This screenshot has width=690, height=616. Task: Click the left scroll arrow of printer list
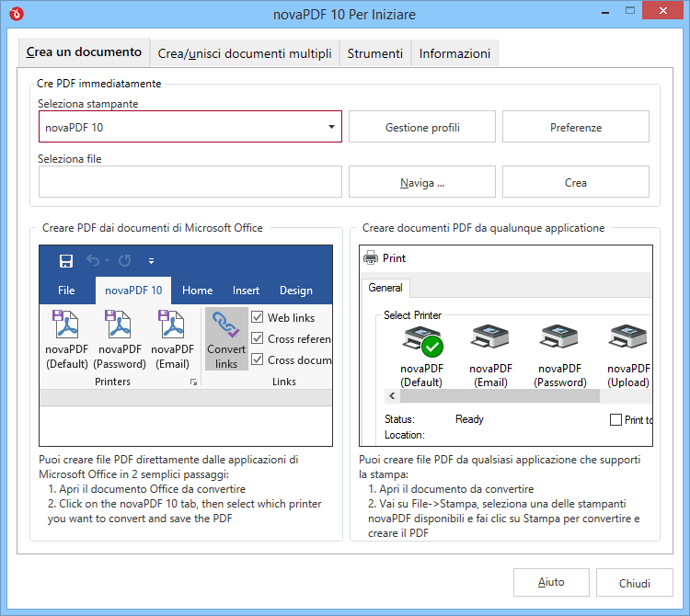click(x=392, y=396)
